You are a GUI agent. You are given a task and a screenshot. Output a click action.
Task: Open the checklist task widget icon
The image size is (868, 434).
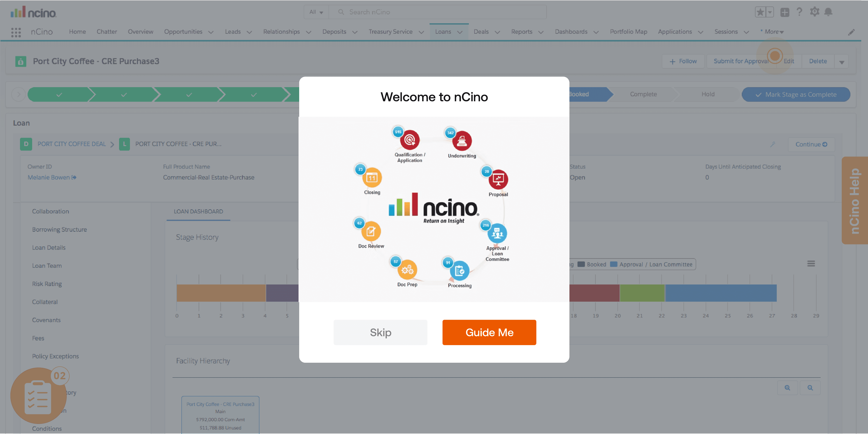click(38, 396)
